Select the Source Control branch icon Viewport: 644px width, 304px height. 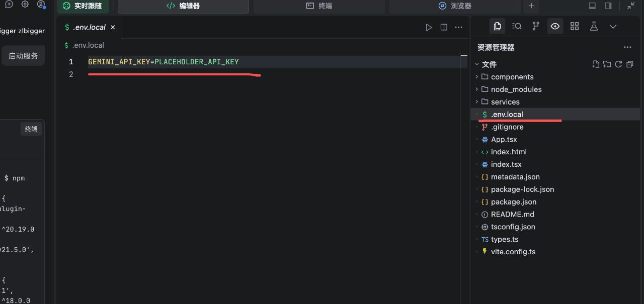(536, 26)
